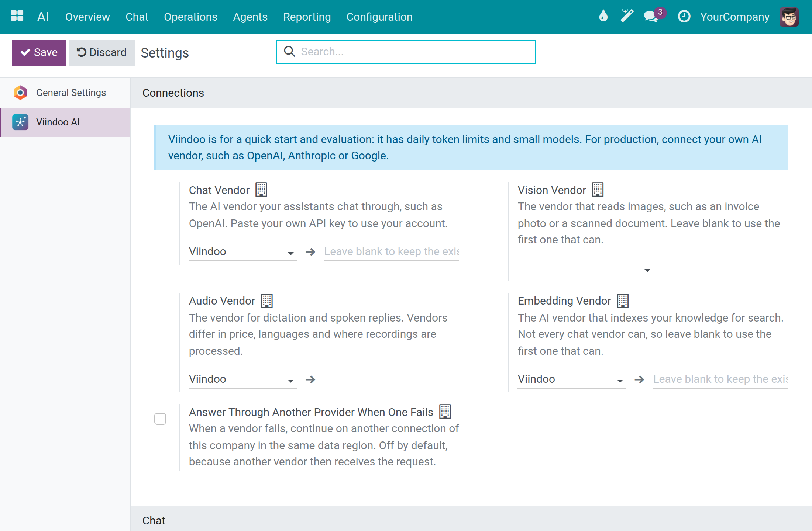Open the Chat menu in top bar
812x531 pixels.
137,17
